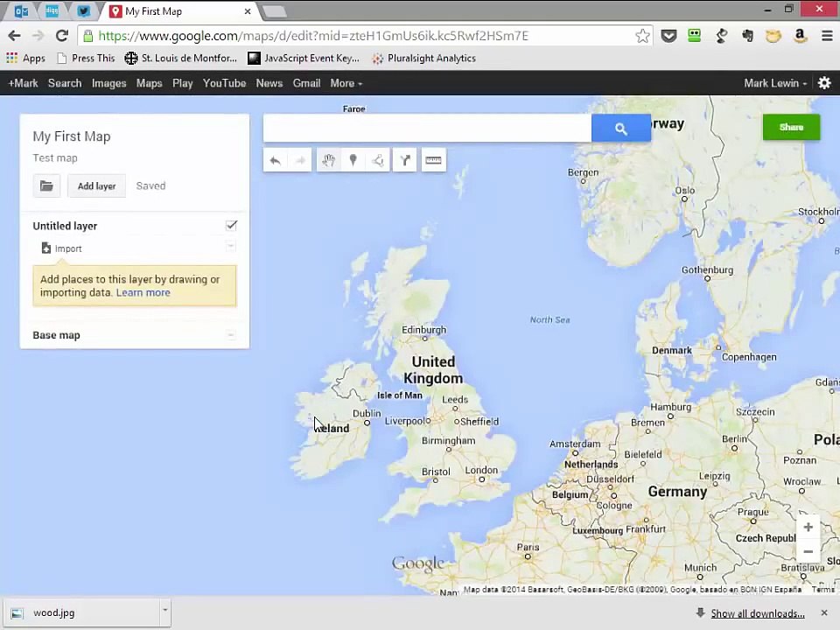
Task: Zoom in with the plus button
Action: (x=808, y=527)
